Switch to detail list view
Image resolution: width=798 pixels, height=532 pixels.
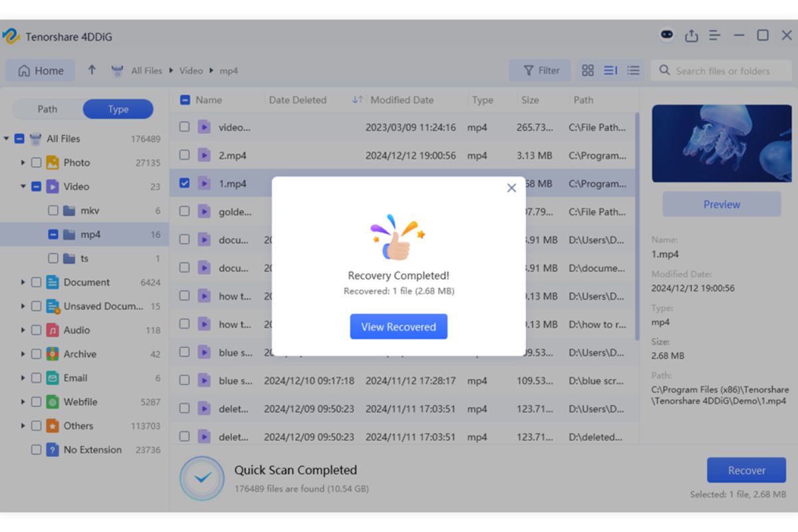610,70
